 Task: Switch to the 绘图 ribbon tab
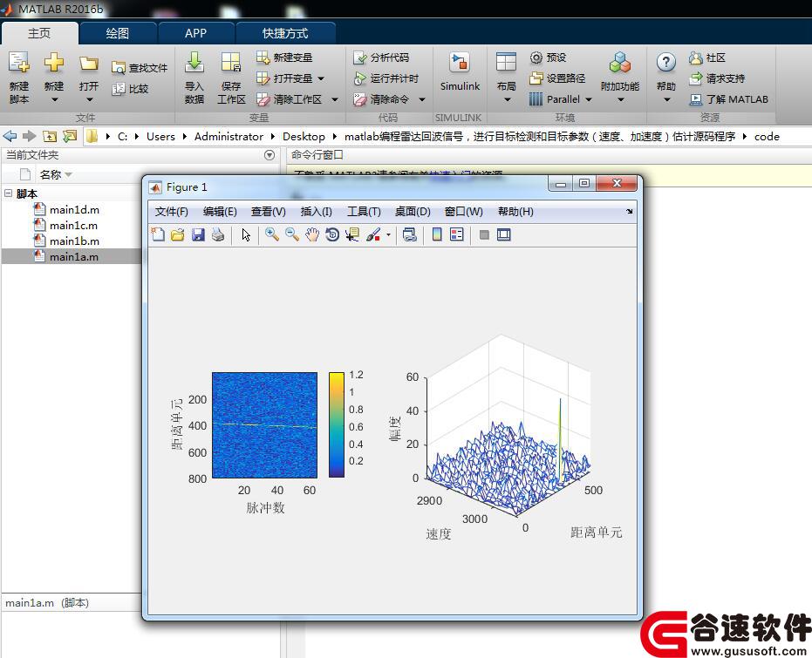click(117, 33)
